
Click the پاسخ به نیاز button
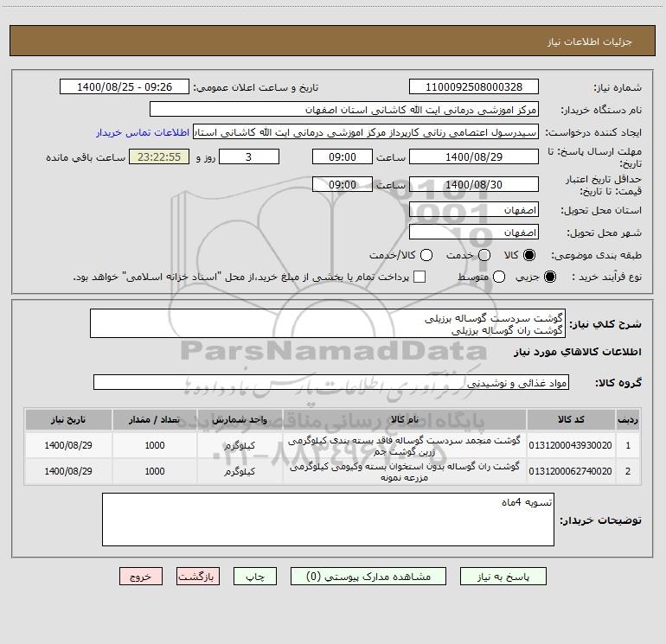[503, 577]
